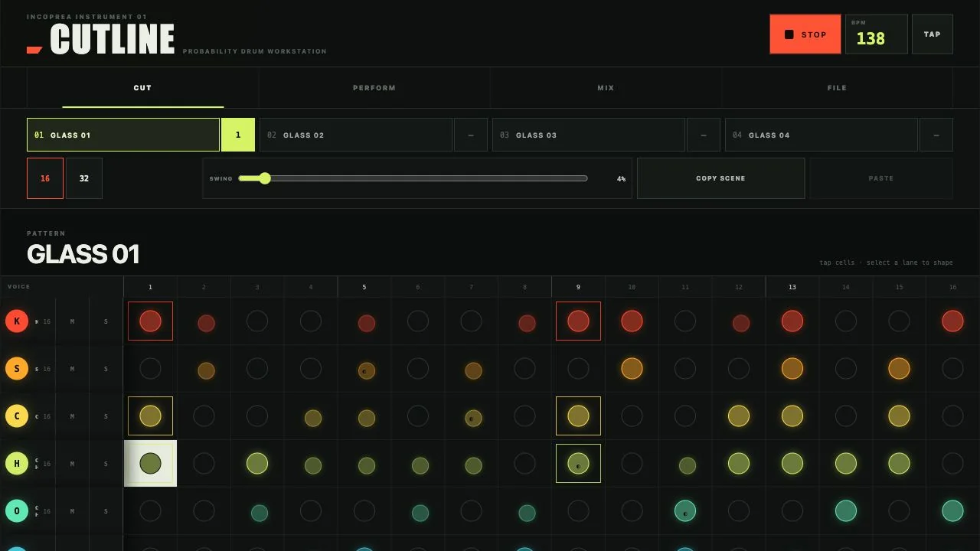Click the K lane step count 16
Viewport: 980px width, 551px height.
tap(47, 321)
